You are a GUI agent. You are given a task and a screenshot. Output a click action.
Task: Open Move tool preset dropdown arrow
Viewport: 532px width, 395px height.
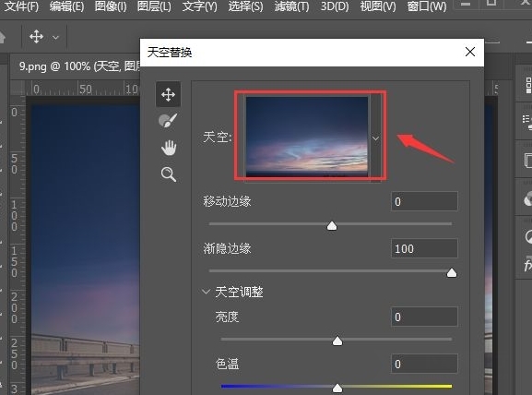(x=55, y=37)
